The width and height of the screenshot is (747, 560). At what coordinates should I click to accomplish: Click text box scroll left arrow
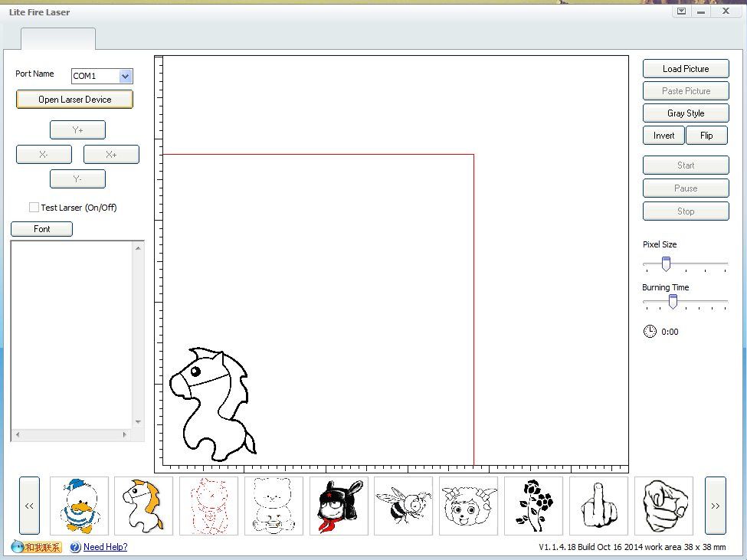[x=18, y=435]
